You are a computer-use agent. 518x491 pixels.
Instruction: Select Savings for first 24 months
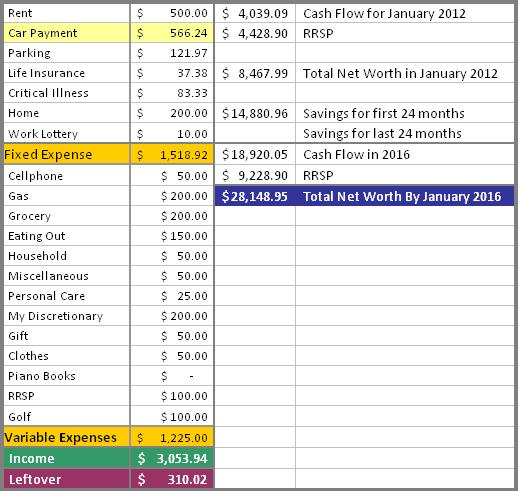click(405, 113)
